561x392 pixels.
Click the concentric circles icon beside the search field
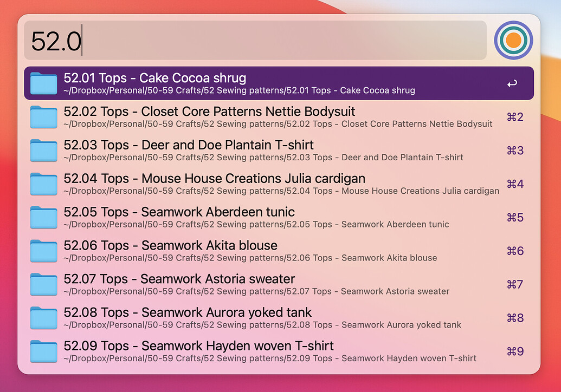513,40
